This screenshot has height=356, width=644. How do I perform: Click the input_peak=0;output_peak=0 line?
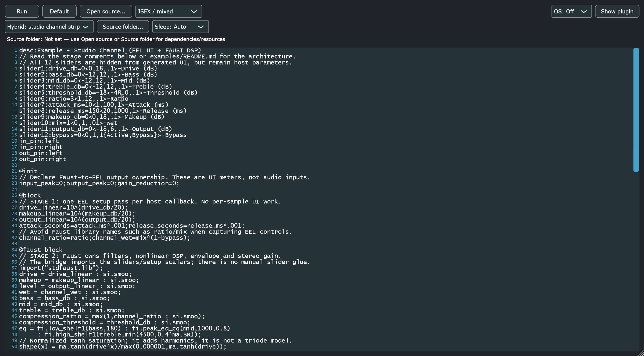coord(99,183)
